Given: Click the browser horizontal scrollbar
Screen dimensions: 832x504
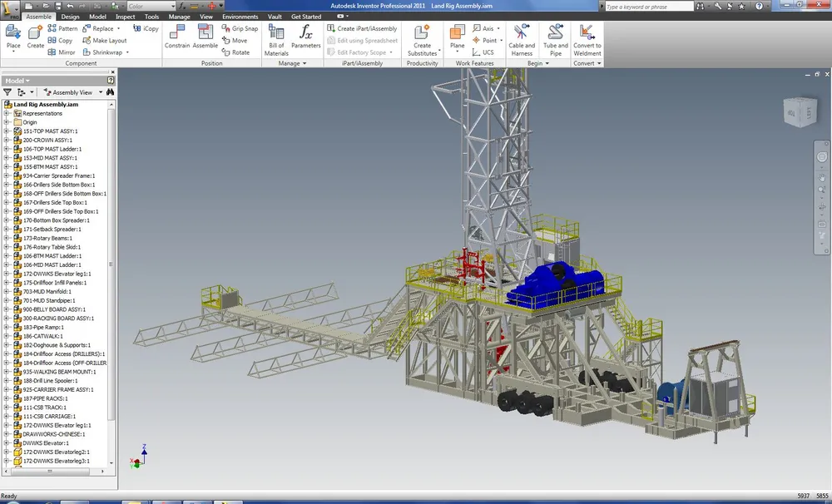Looking at the screenshot, I should click(53, 471).
